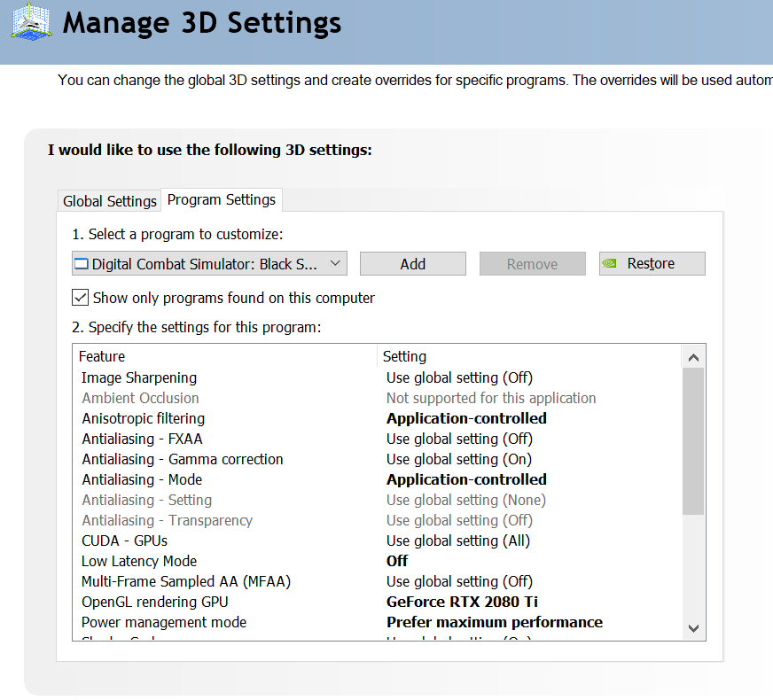Select the Anisotropic filtering feature row

pyautogui.click(x=143, y=418)
